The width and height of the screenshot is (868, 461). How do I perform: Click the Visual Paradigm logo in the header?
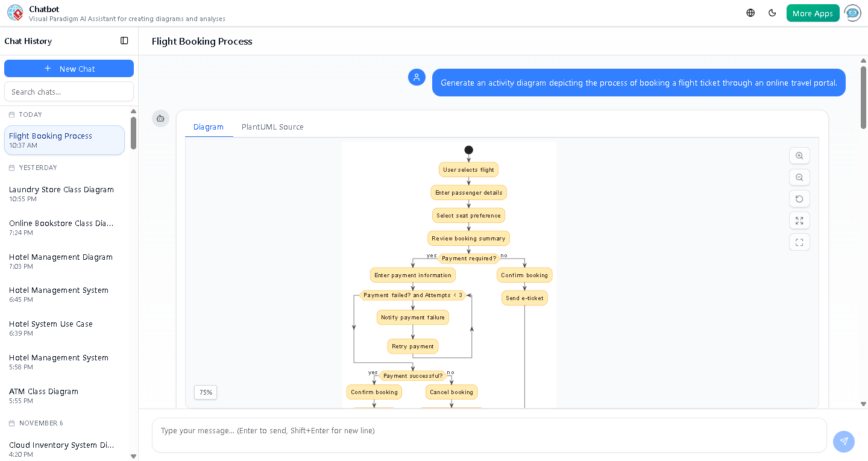15,13
